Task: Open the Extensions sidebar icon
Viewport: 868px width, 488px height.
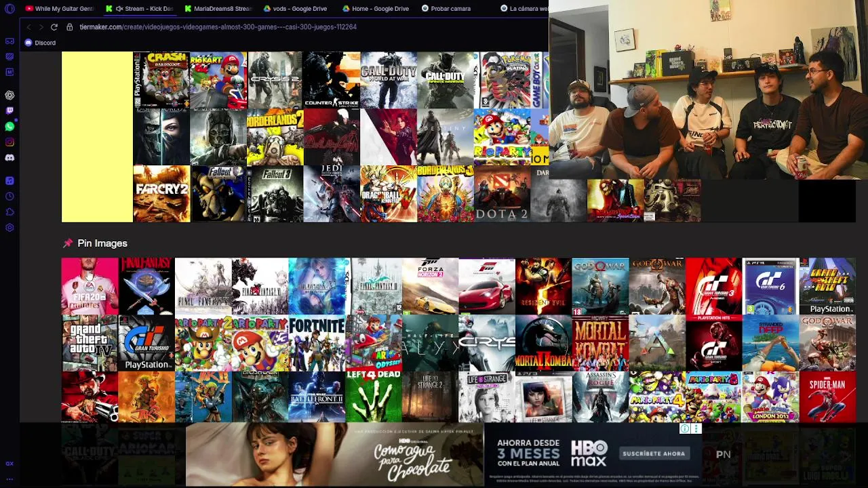Action: click(9, 212)
